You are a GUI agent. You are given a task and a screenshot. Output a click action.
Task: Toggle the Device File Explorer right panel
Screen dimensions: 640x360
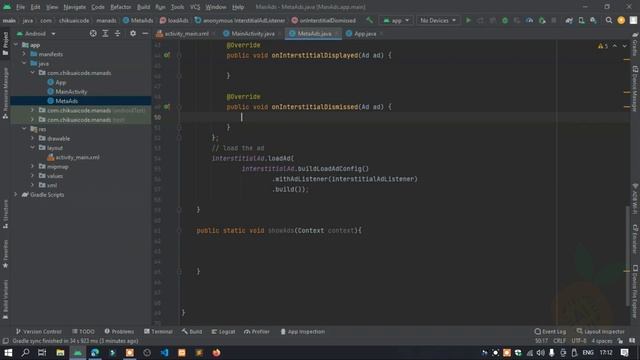(635, 291)
